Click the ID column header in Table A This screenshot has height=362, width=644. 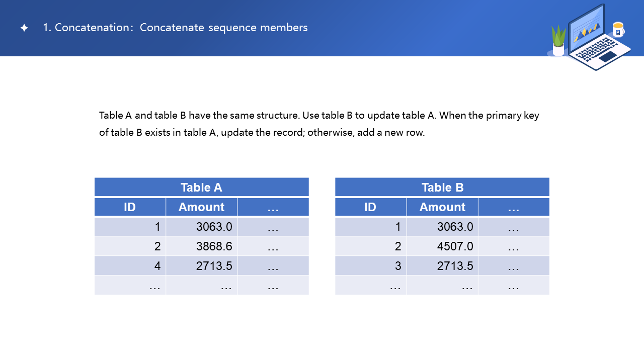(x=130, y=207)
